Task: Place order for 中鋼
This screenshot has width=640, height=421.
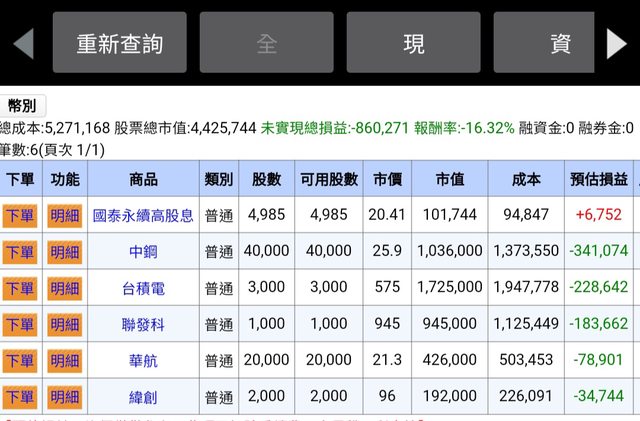Action: click(20, 252)
